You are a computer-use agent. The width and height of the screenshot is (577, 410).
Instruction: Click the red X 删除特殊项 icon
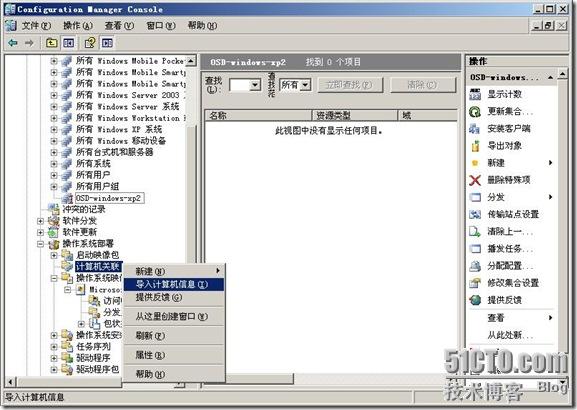tap(475, 180)
